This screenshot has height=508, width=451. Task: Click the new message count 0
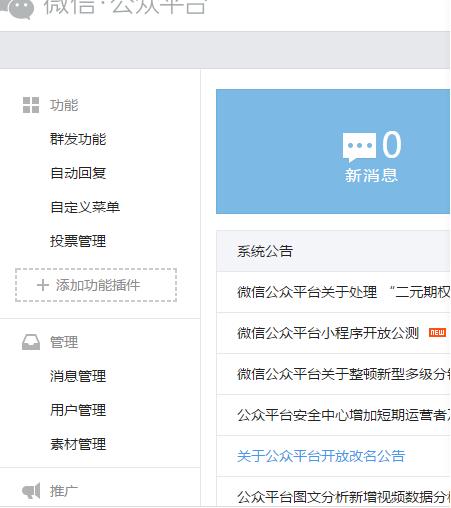click(x=391, y=144)
